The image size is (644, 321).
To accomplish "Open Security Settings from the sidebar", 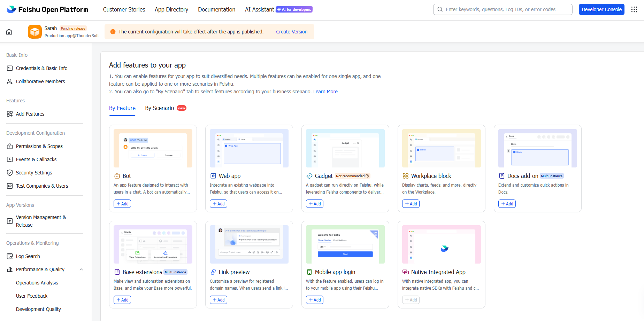I will (x=34, y=173).
